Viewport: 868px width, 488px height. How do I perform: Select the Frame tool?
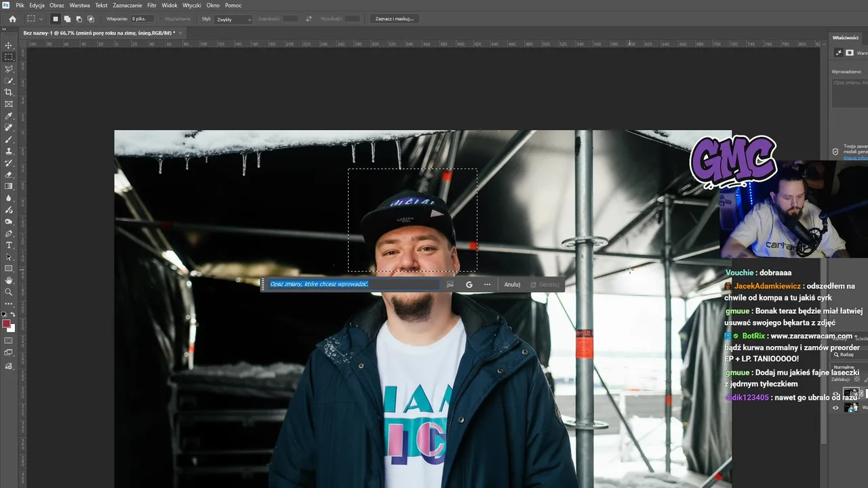pos(9,104)
